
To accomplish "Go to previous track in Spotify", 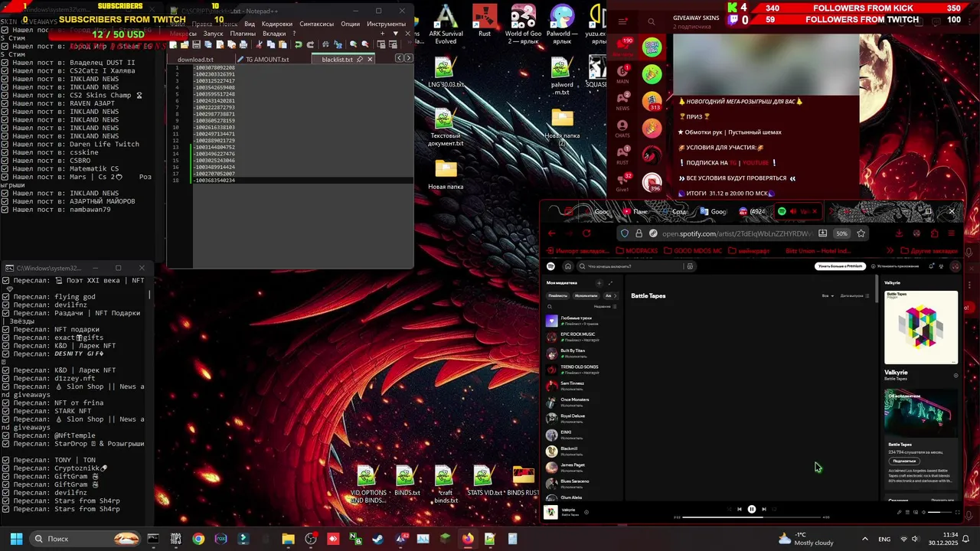I will pos(739,509).
